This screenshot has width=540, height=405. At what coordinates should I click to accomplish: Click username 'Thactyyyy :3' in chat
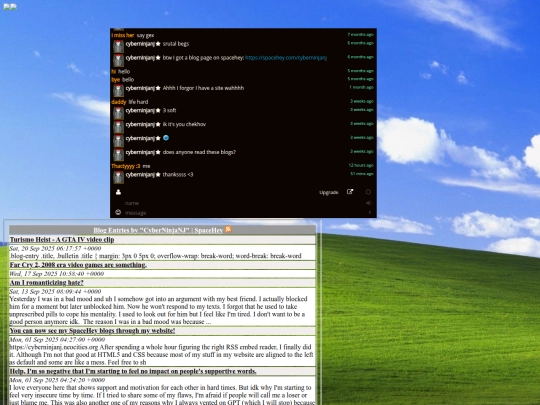tap(126, 166)
